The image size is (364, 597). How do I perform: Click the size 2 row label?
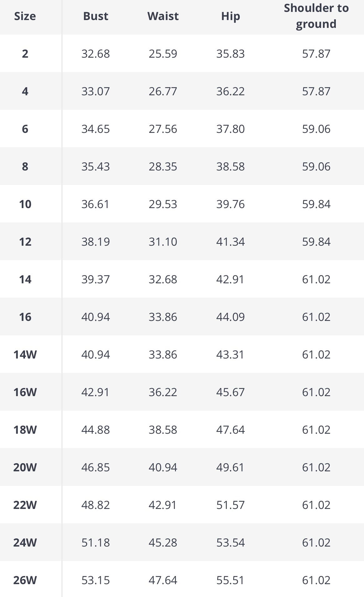[25, 54]
